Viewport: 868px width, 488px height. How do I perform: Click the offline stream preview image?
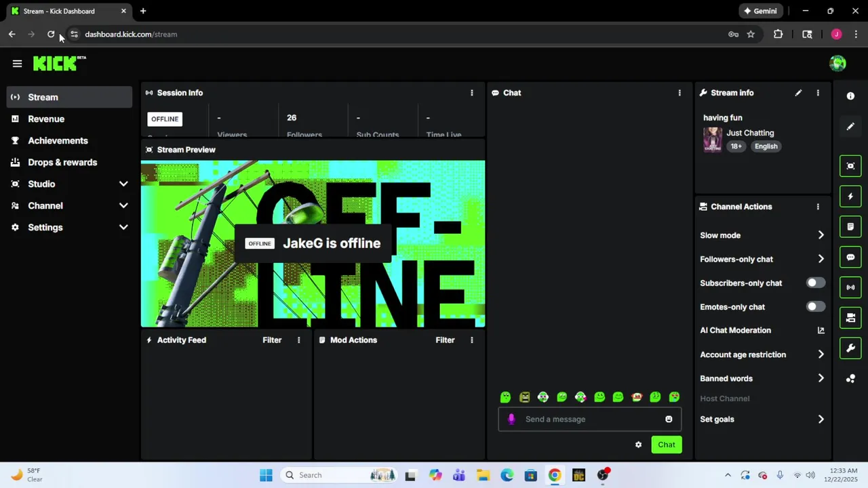tap(313, 244)
